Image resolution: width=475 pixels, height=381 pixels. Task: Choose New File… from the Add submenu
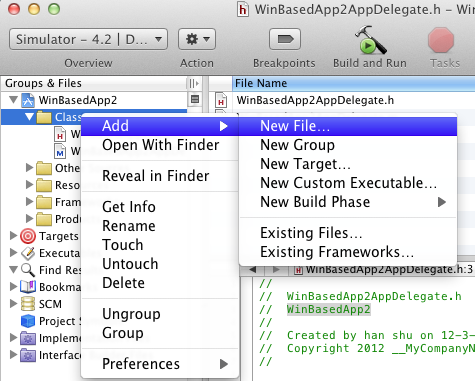click(348, 126)
